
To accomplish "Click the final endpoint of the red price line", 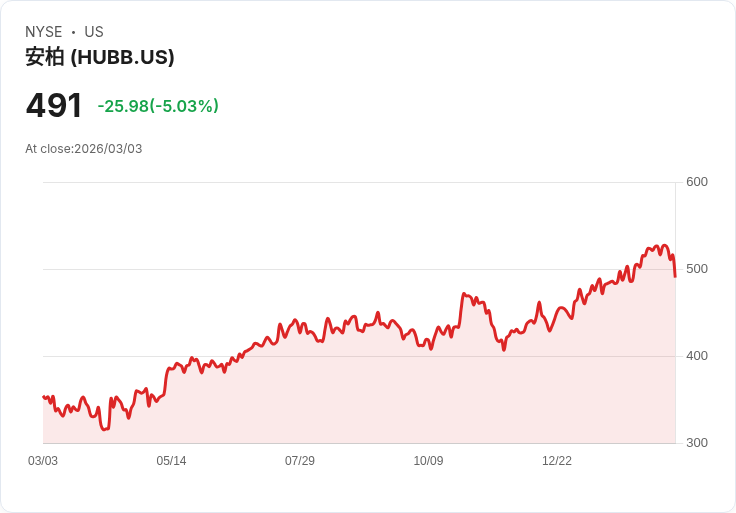I will pyautogui.click(x=675, y=276).
